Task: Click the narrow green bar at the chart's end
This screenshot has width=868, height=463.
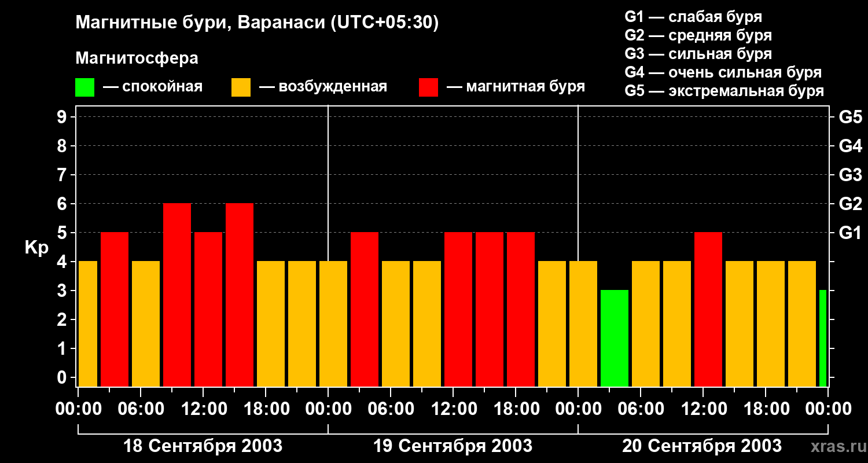Action: pyautogui.click(x=823, y=339)
